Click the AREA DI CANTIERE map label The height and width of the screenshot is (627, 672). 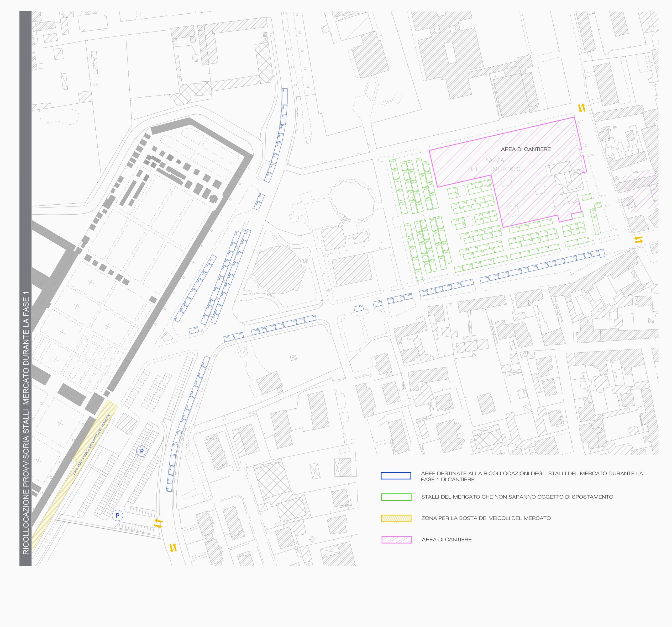(526, 149)
